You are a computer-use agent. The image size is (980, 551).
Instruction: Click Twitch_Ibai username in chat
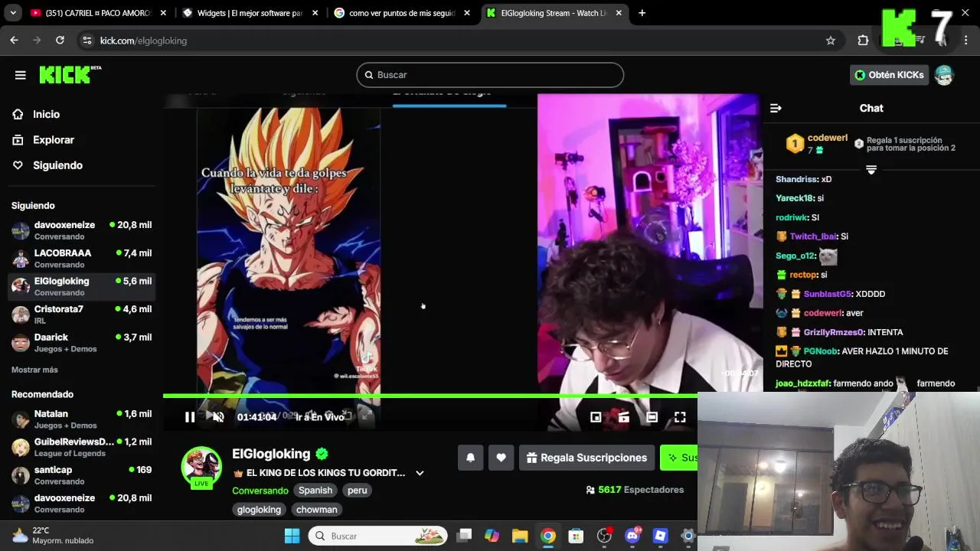click(813, 236)
